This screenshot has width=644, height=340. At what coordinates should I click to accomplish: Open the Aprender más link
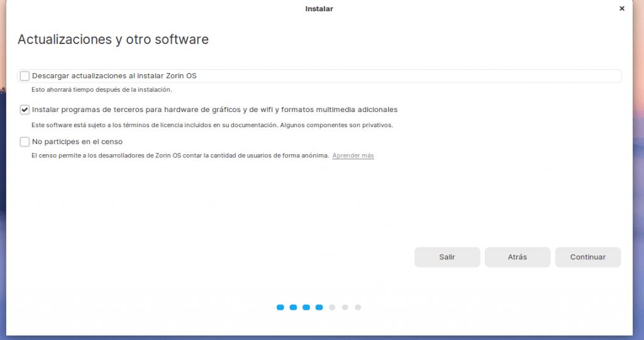click(x=353, y=156)
